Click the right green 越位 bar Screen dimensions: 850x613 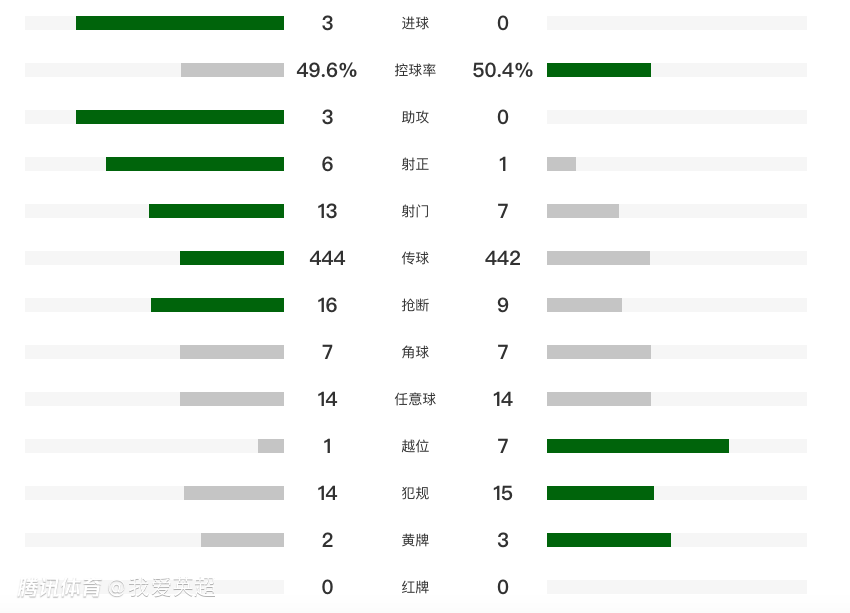point(638,446)
